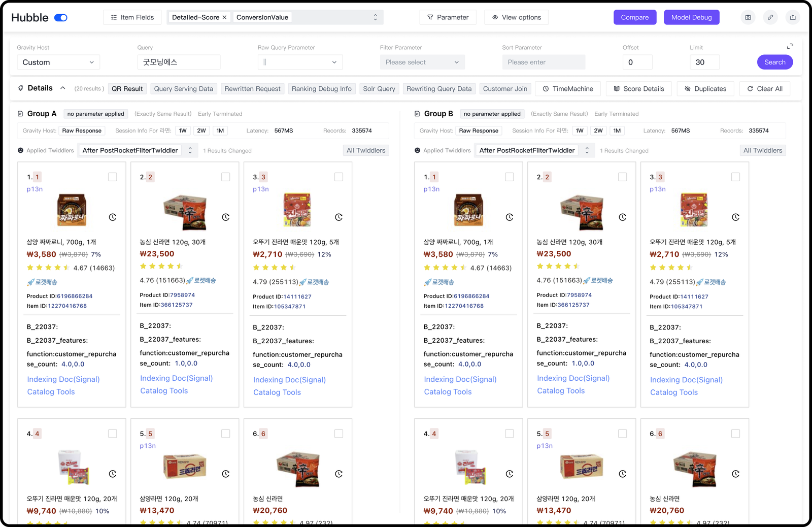Switch to the Solr Query tab

(379, 89)
